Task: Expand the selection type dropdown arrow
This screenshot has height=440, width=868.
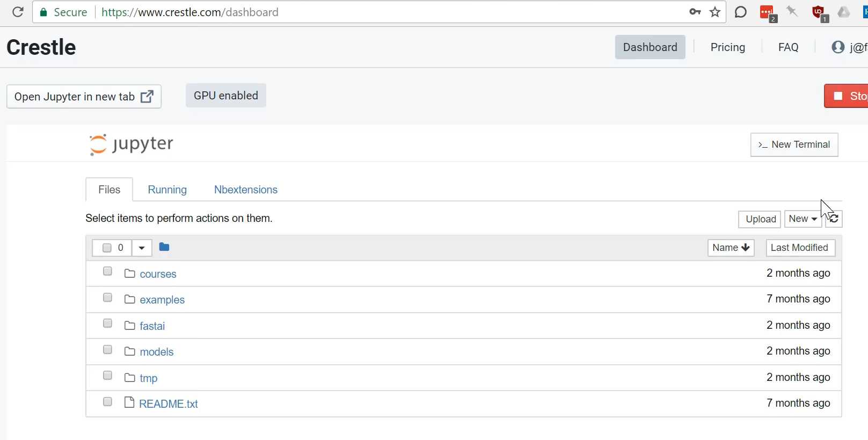Action: [x=142, y=248]
